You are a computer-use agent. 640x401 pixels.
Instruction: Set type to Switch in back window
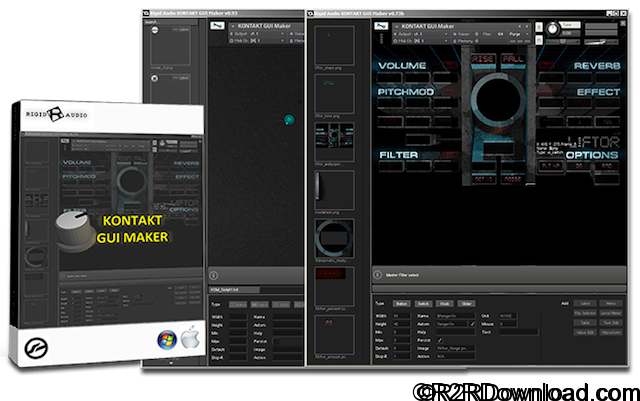tap(259, 305)
